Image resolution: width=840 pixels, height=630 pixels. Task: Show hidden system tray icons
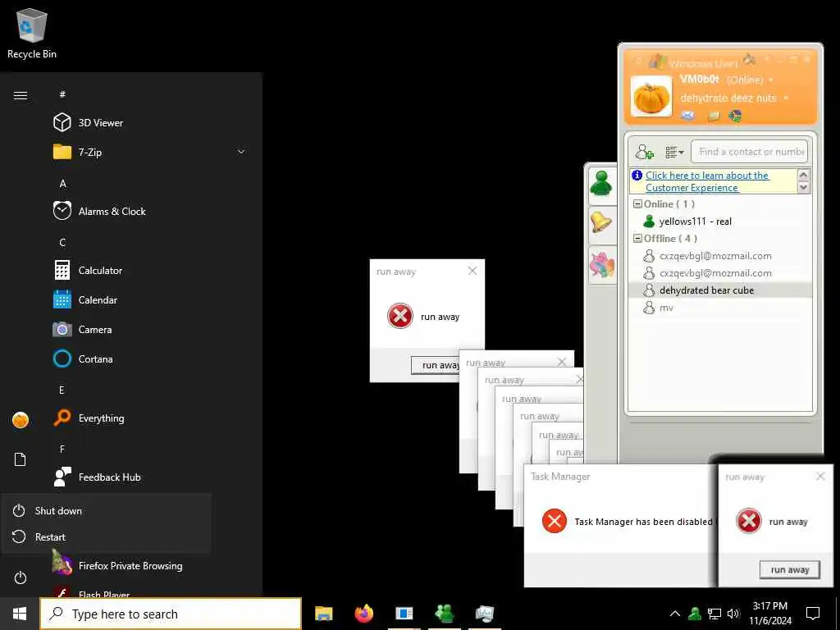(675, 614)
